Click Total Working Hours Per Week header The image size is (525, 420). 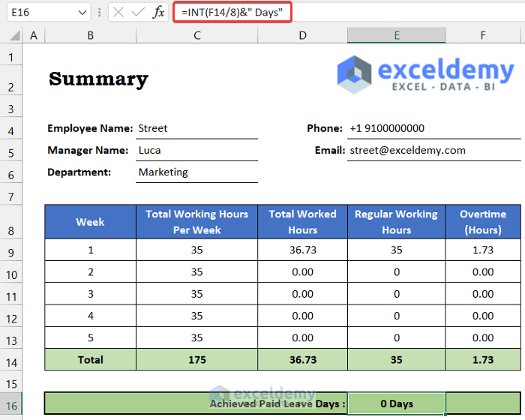tap(196, 222)
